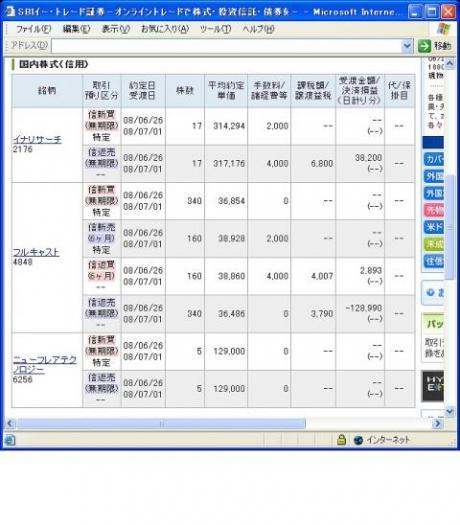Click the green 未成 sidebar button

coord(434,244)
